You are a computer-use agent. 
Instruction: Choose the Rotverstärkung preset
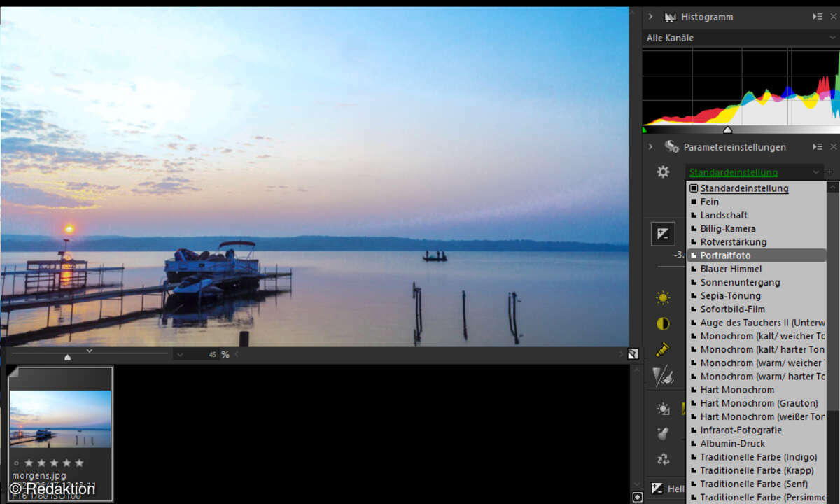click(x=757, y=242)
